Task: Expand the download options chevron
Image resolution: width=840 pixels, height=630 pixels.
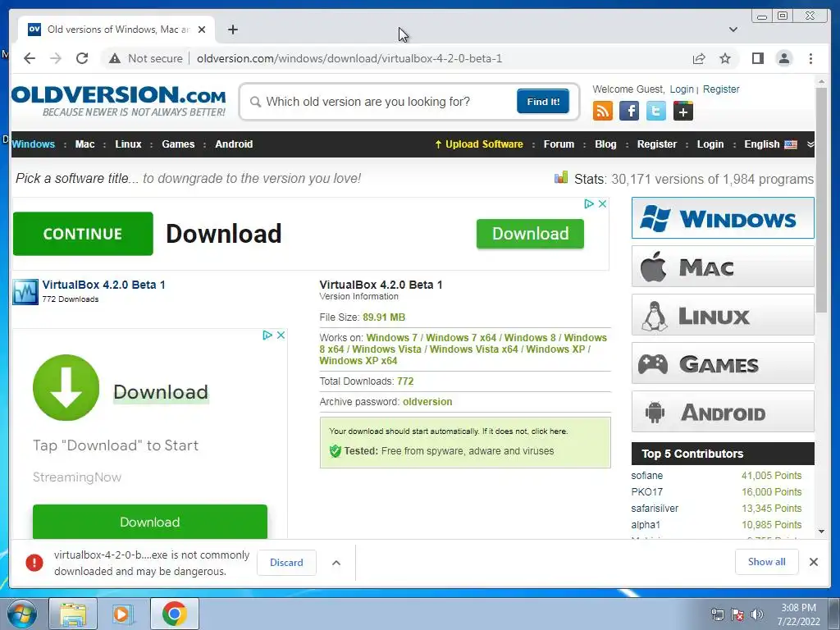Action: [336, 563]
